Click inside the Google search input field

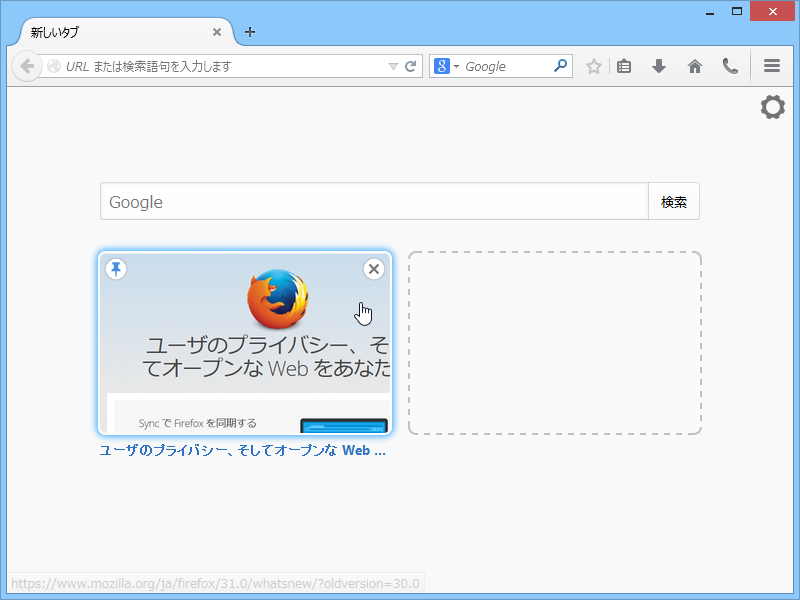point(370,201)
